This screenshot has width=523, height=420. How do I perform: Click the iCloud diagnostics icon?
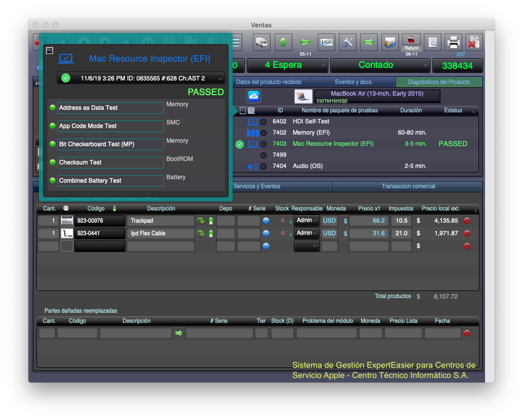[253, 96]
